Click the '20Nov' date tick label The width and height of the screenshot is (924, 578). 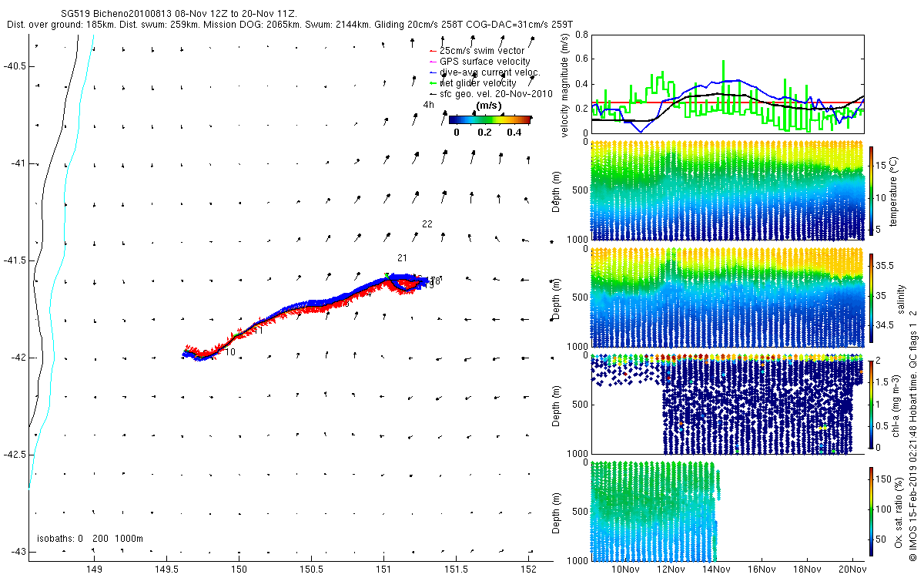[852, 570]
